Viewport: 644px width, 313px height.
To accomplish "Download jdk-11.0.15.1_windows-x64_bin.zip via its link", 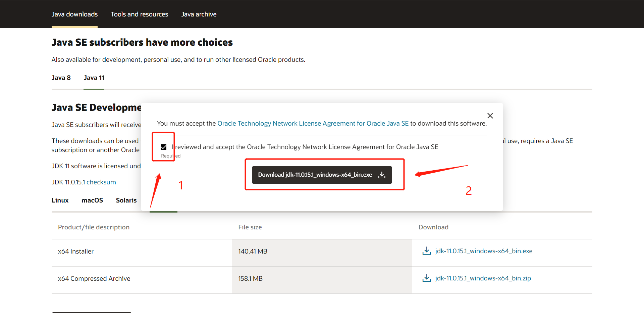I will click(483, 278).
